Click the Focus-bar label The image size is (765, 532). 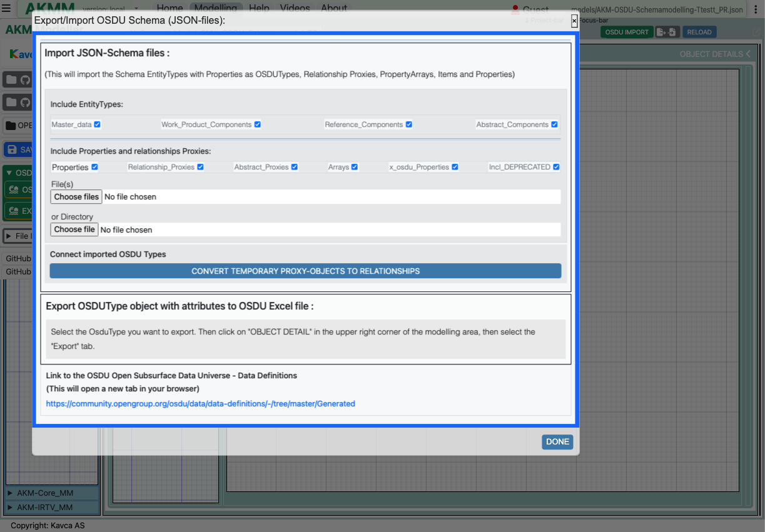point(593,21)
